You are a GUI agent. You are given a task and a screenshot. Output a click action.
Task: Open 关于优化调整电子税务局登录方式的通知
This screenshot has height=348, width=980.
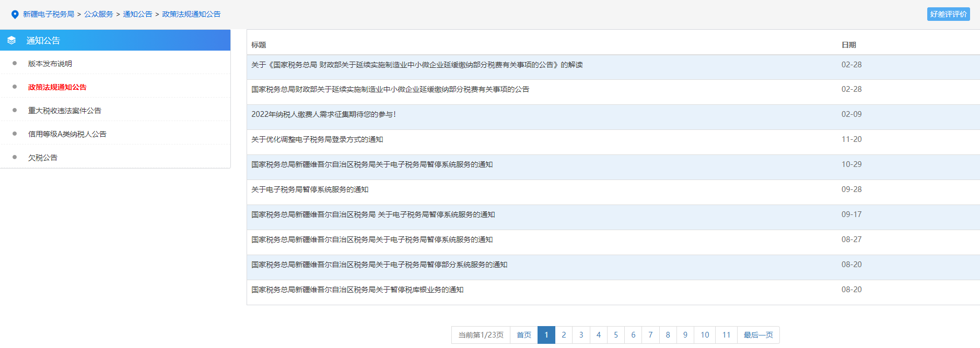point(317,139)
